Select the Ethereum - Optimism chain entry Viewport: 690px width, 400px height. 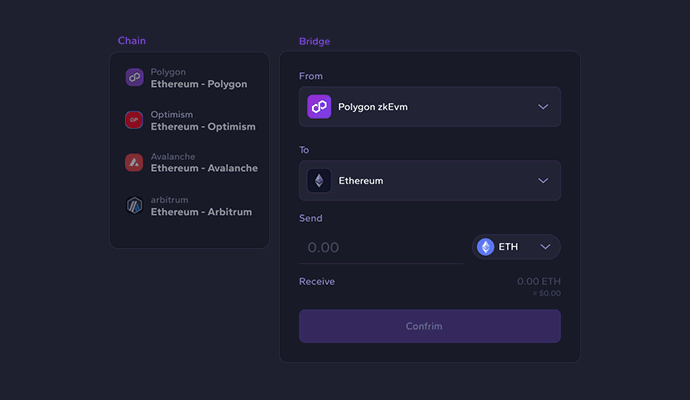tap(189, 120)
